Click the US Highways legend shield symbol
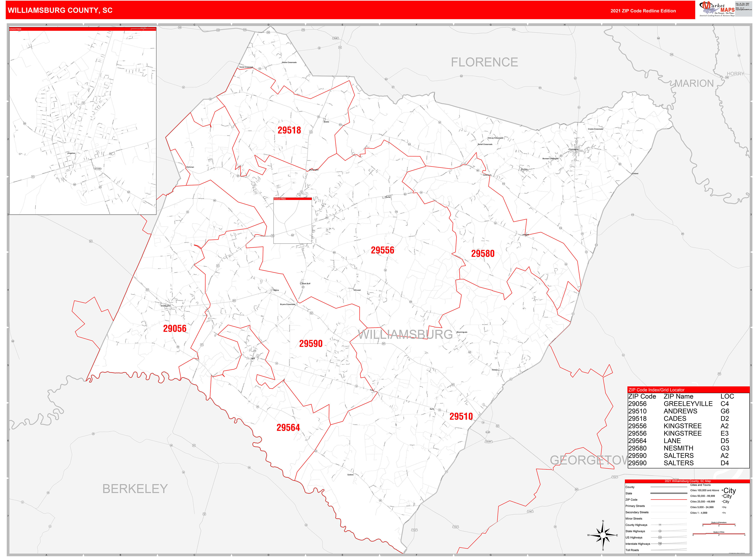This screenshot has height=557, width=756. pos(660,537)
